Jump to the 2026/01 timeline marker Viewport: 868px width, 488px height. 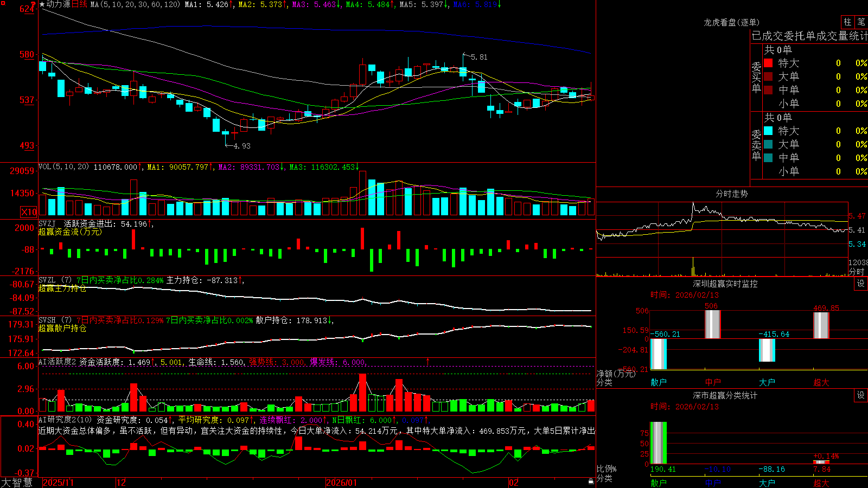(x=342, y=483)
